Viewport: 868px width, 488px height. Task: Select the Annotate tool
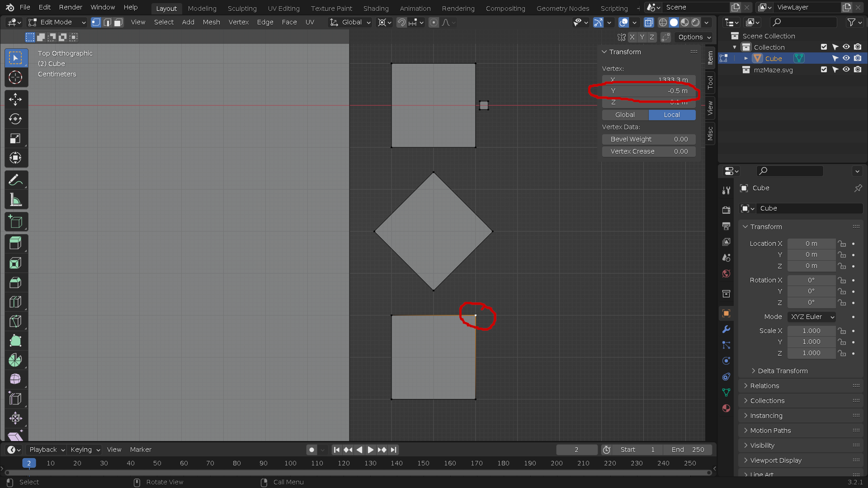[16, 180]
